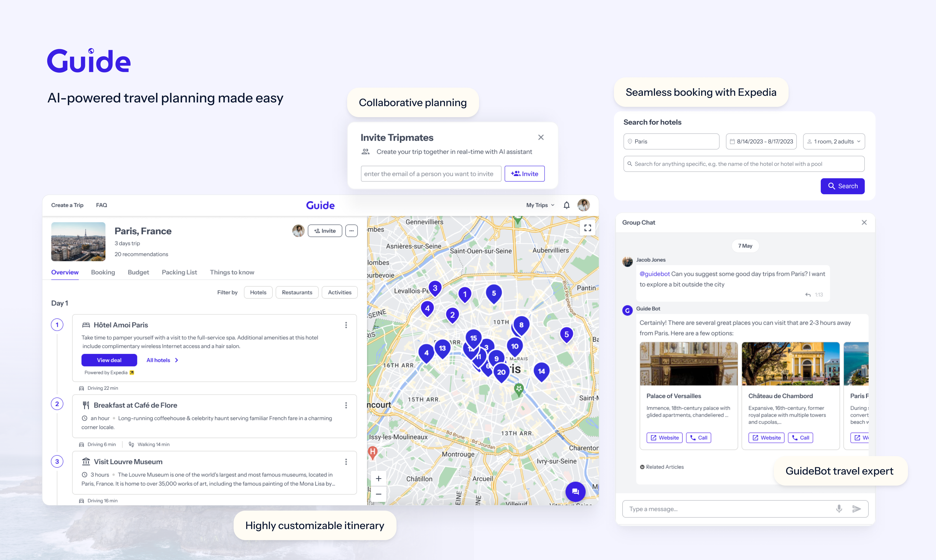The height and width of the screenshot is (560, 936).
Task: Expand the My Trips dropdown
Action: [540, 205]
